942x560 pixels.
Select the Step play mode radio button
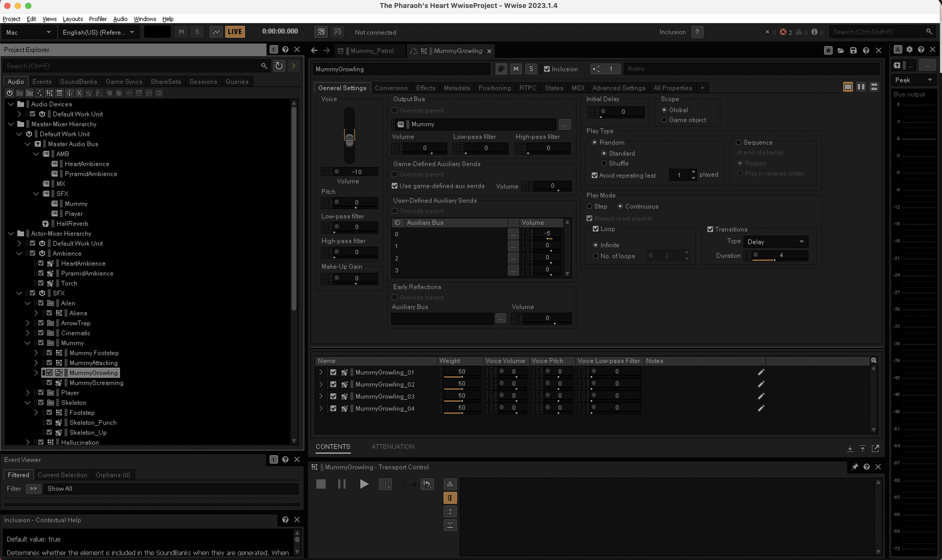coord(589,207)
